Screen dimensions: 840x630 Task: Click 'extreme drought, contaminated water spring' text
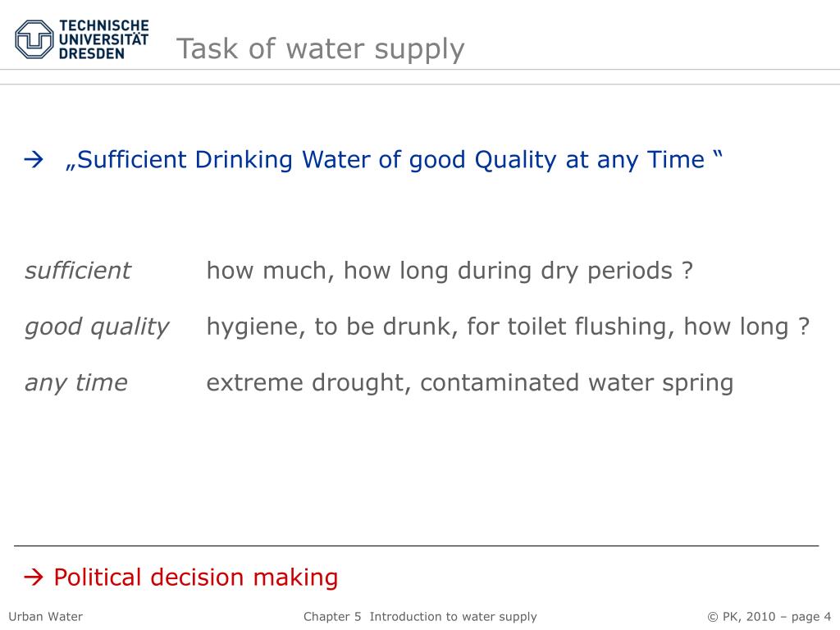click(470, 383)
